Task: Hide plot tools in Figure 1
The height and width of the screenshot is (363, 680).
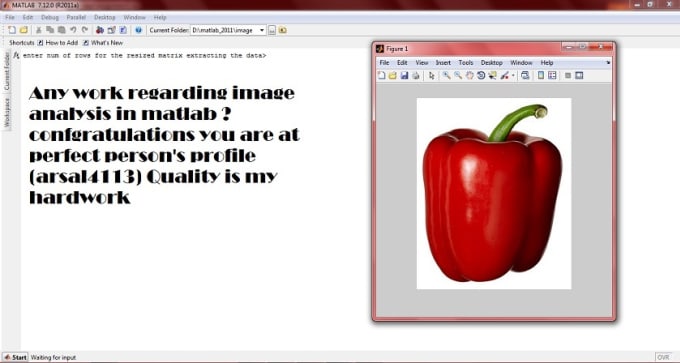Action: 568,75
